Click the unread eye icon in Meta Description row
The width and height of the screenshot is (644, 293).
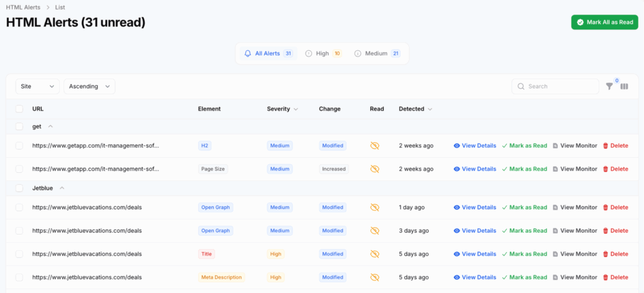[374, 277]
